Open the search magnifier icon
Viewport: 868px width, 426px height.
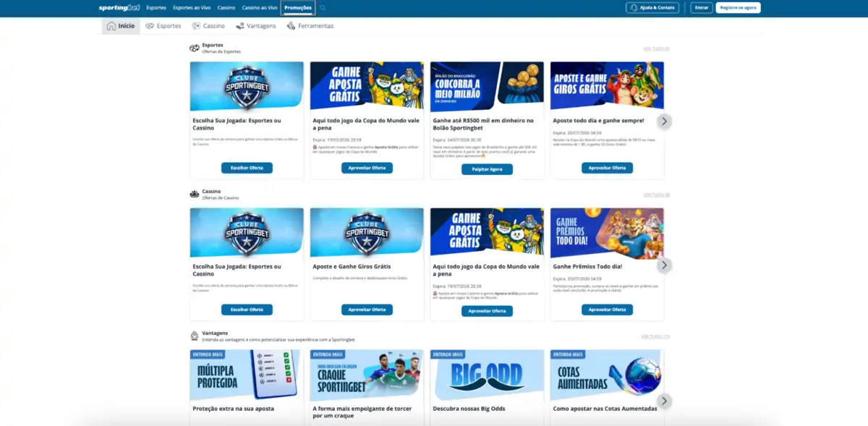pos(323,7)
